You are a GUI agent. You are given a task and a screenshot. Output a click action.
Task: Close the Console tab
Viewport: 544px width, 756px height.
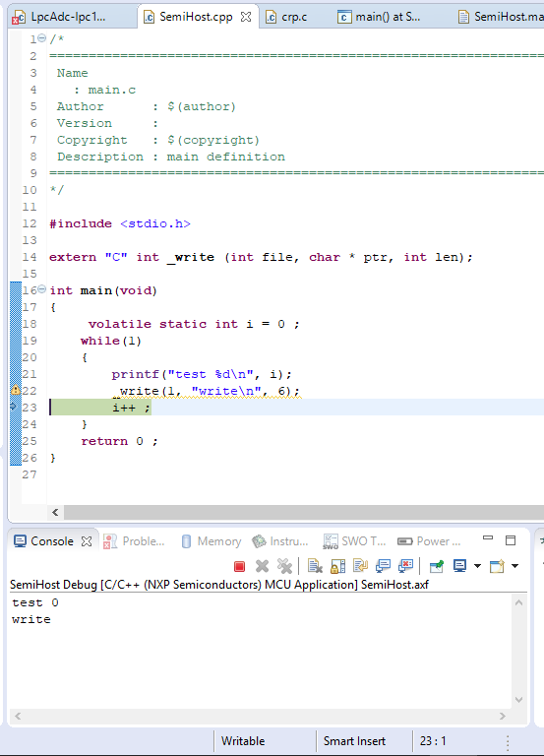[87, 541]
